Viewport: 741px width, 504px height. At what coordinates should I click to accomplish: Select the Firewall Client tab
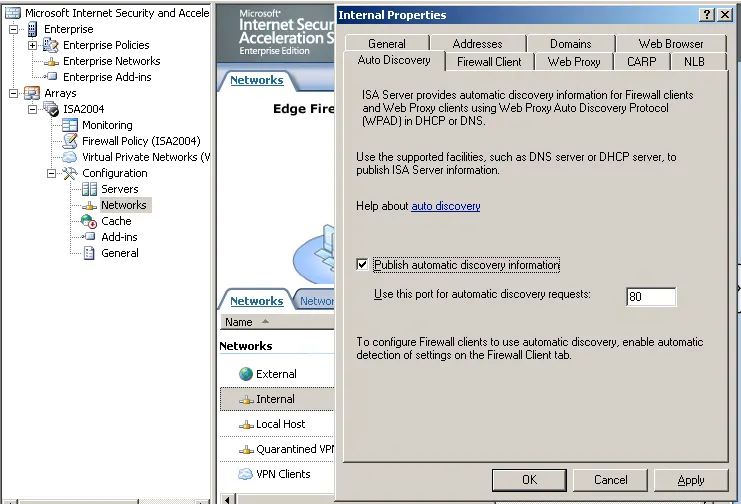point(489,62)
